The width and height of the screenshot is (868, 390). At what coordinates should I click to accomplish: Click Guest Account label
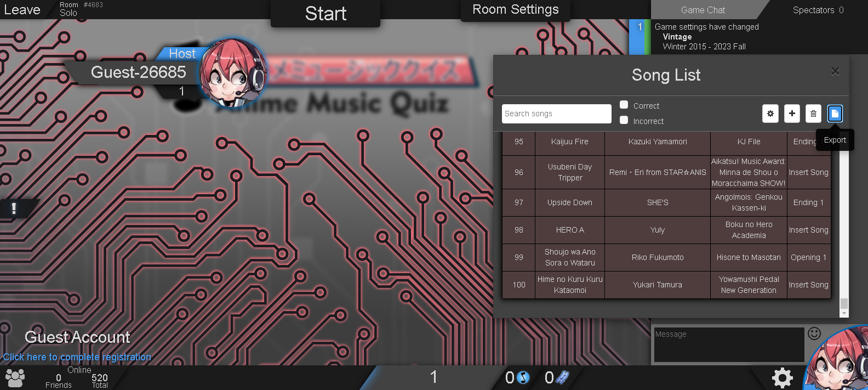77,337
